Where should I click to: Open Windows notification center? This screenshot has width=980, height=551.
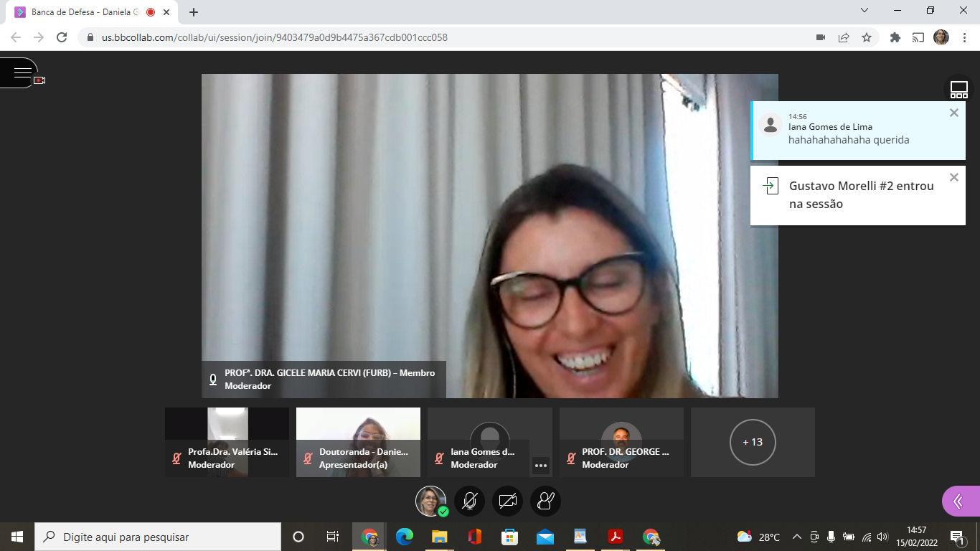point(957,537)
